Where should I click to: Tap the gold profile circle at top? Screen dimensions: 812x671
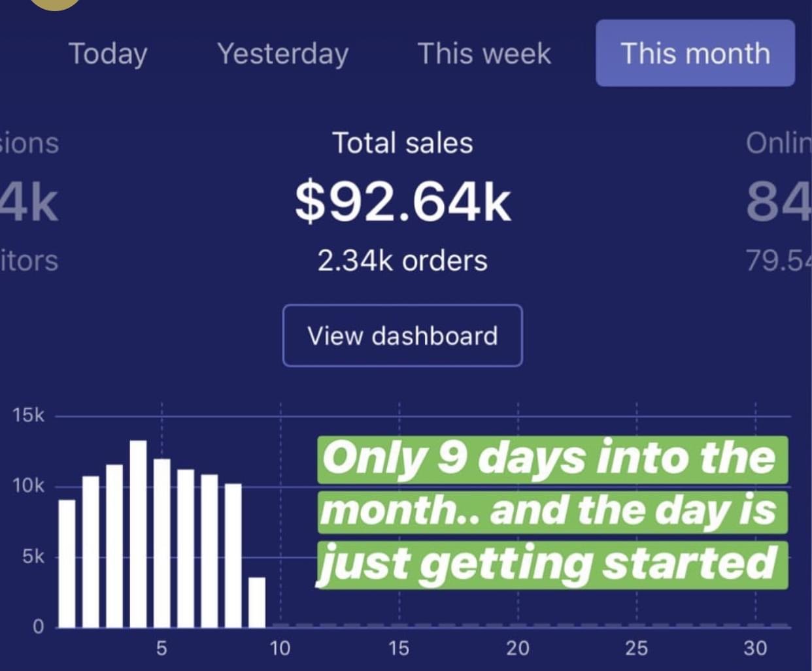[x=56, y=3]
